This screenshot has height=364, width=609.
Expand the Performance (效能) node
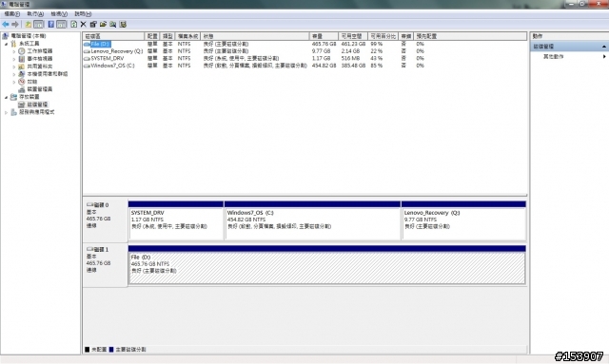pos(14,82)
